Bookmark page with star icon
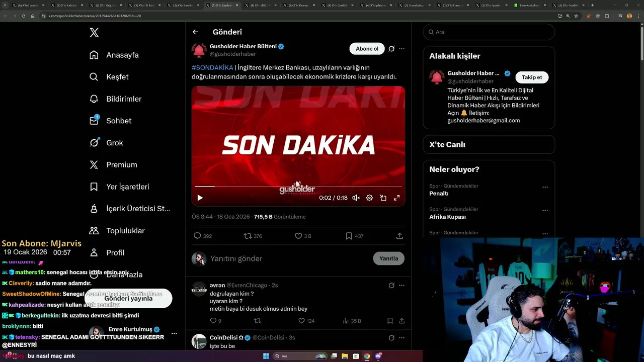Image resolution: width=644 pixels, height=362 pixels. tap(576, 16)
